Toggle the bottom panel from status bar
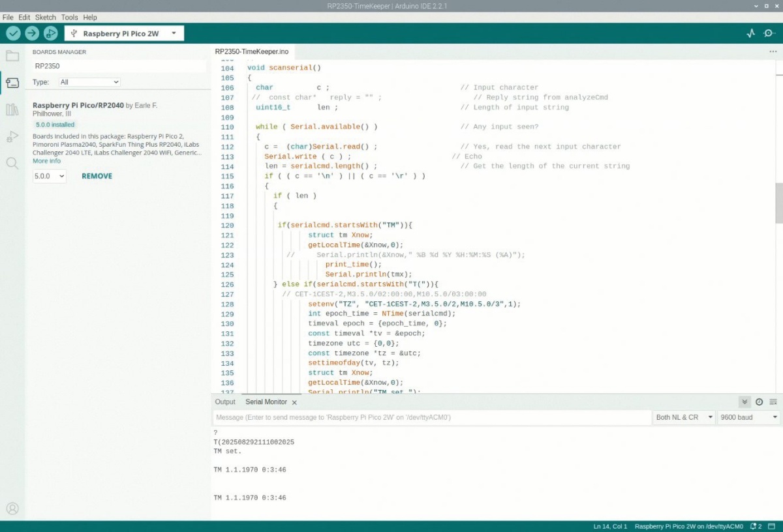 [x=771, y=526]
